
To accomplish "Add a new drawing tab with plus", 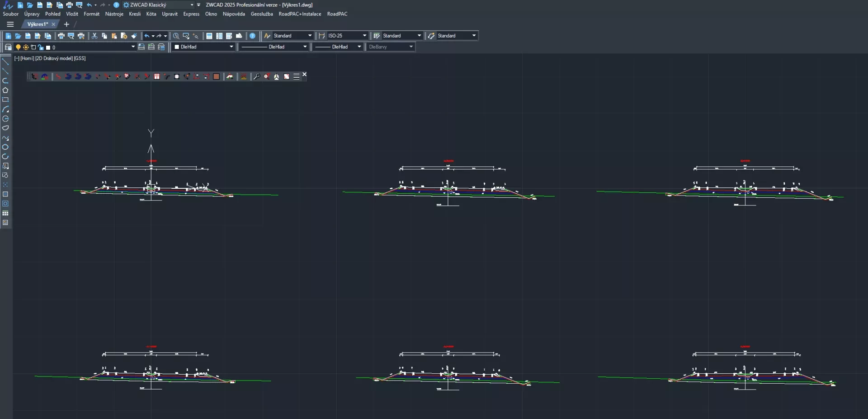I will [66, 24].
